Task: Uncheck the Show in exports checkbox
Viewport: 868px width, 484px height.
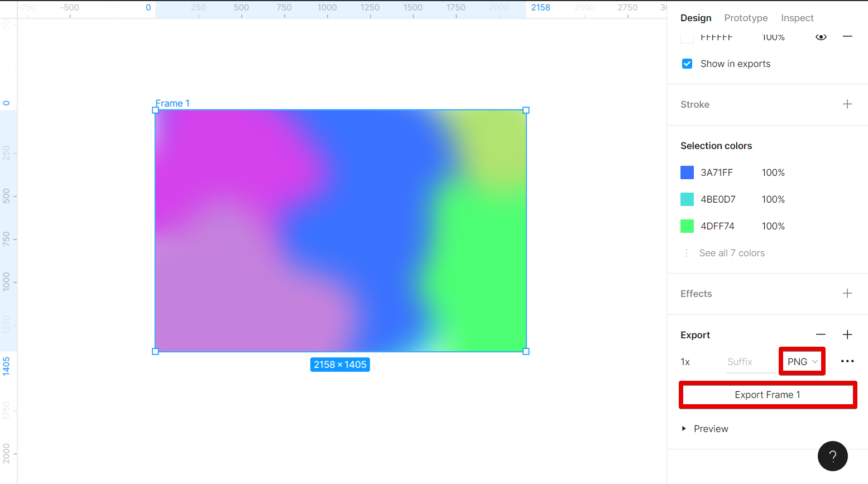Action: coord(687,64)
